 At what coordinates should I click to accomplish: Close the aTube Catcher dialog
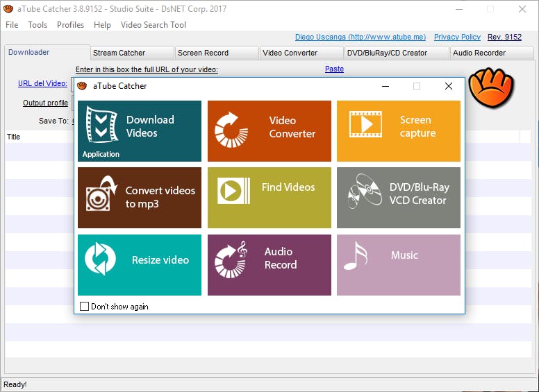[x=448, y=86]
